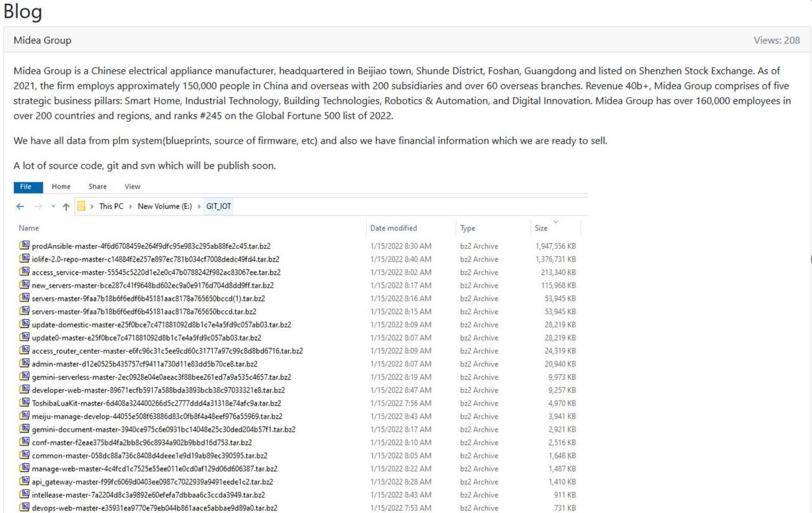The height and width of the screenshot is (513, 812).
Task: Sort by the Type column header
Action: 468,228
